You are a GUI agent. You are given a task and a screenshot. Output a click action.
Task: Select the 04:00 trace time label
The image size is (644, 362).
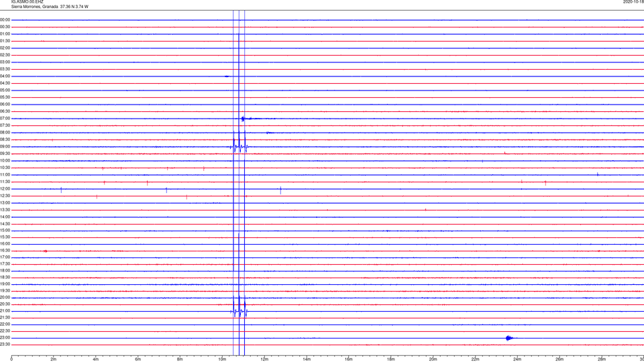5,76
